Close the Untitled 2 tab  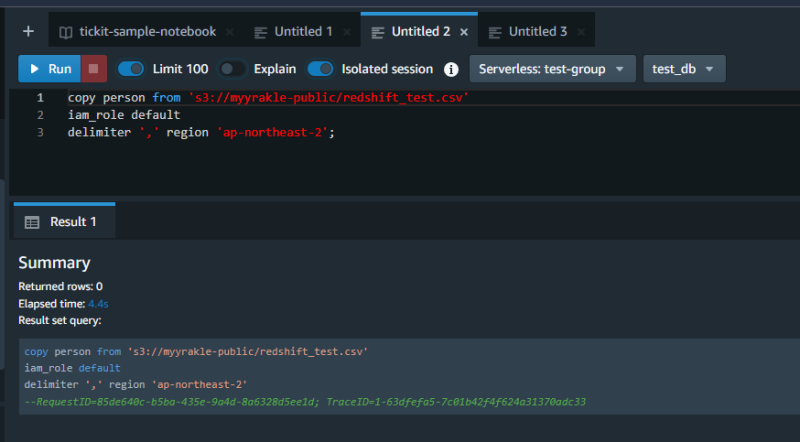click(x=464, y=32)
